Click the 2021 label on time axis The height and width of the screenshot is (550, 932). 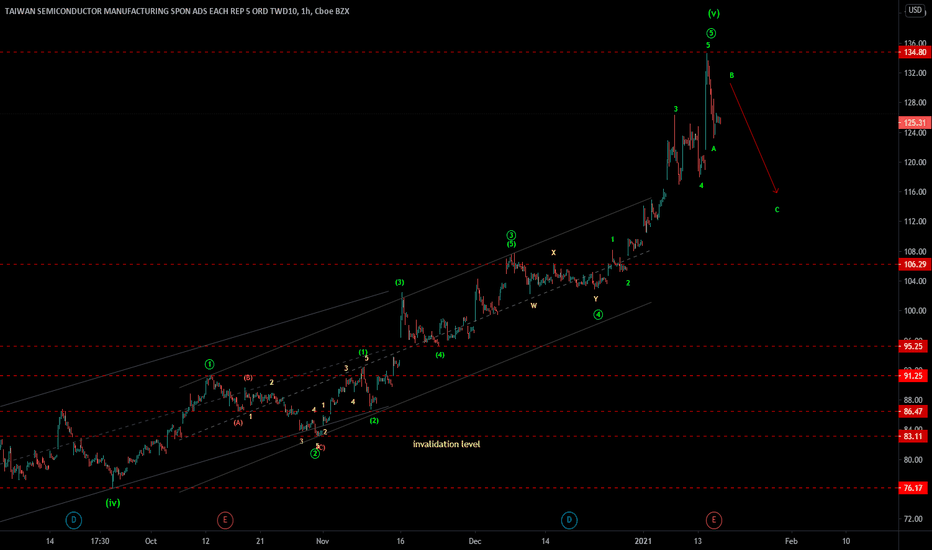[643, 541]
